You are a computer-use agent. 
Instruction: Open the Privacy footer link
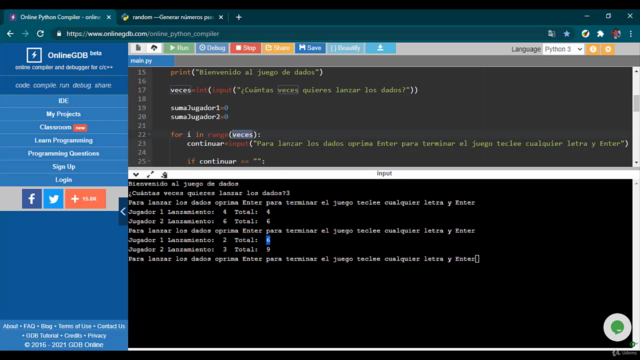[97, 336]
